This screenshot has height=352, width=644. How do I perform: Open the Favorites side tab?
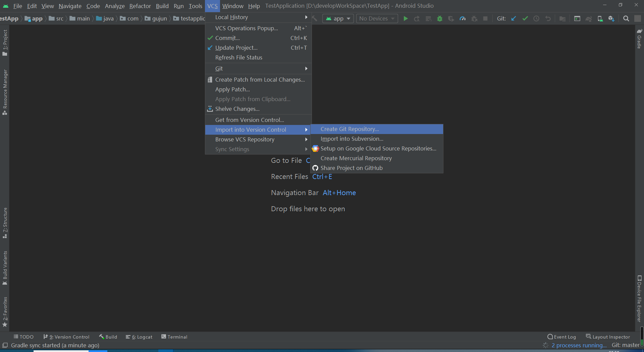click(5, 312)
